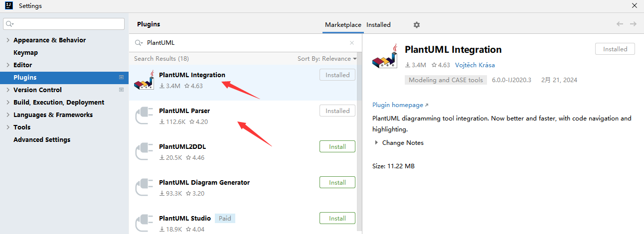
Task: Click Installed button for PlantUML Parser
Action: click(x=337, y=111)
